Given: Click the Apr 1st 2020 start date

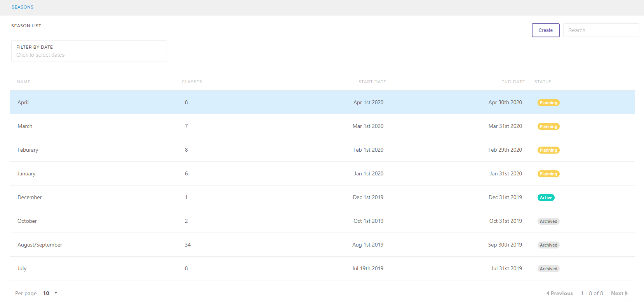Looking at the screenshot, I should tap(368, 102).
